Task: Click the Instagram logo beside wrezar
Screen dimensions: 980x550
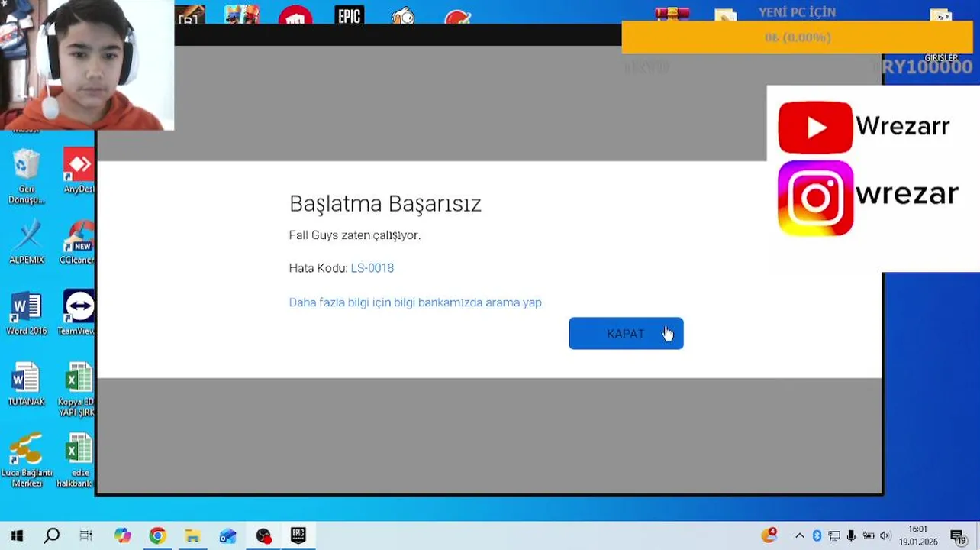Action: coord(815,198)
